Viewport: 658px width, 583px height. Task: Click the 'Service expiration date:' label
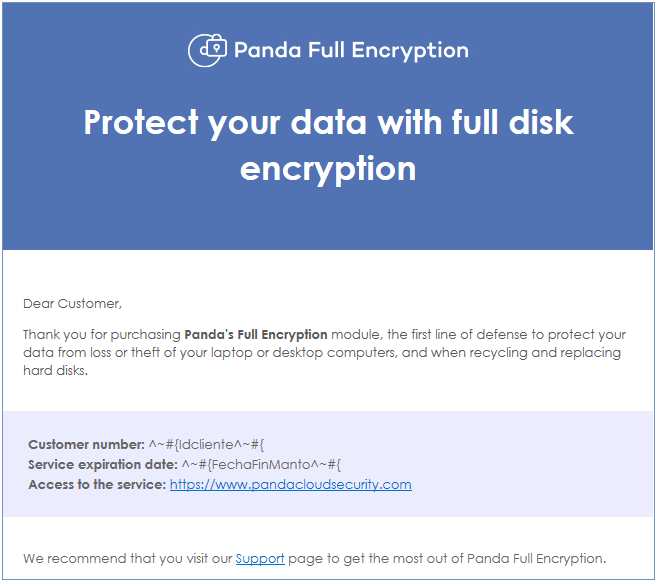point(103,465)
